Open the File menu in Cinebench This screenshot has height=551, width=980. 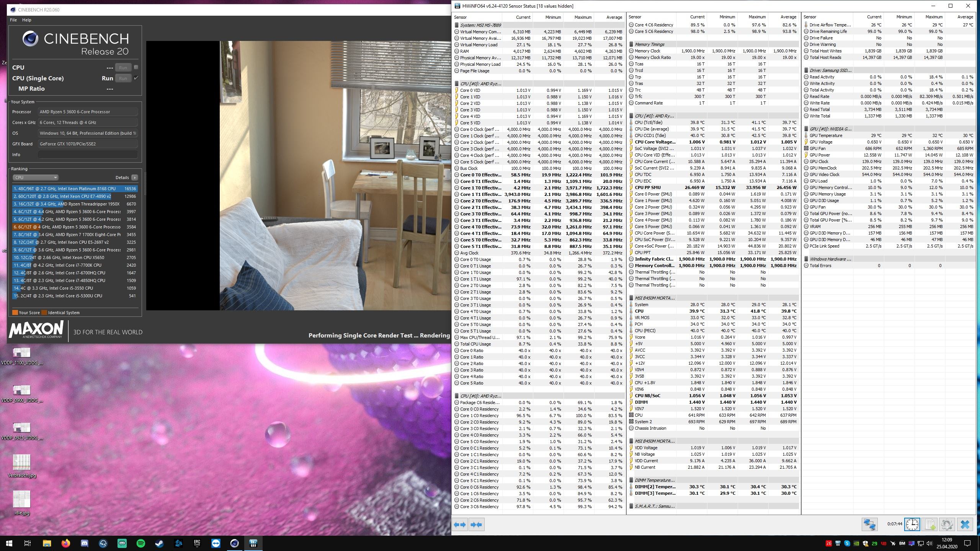[13, 20]
